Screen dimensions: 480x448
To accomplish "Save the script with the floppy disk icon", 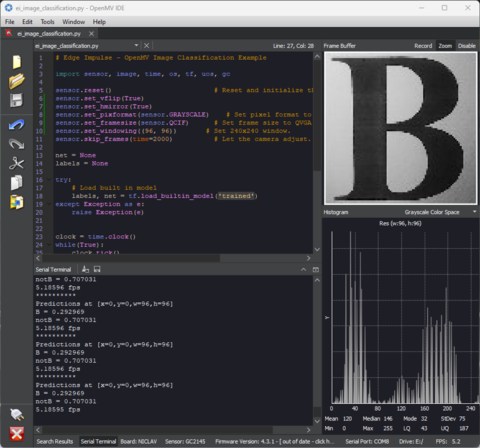I will click(x=17, y=101).
